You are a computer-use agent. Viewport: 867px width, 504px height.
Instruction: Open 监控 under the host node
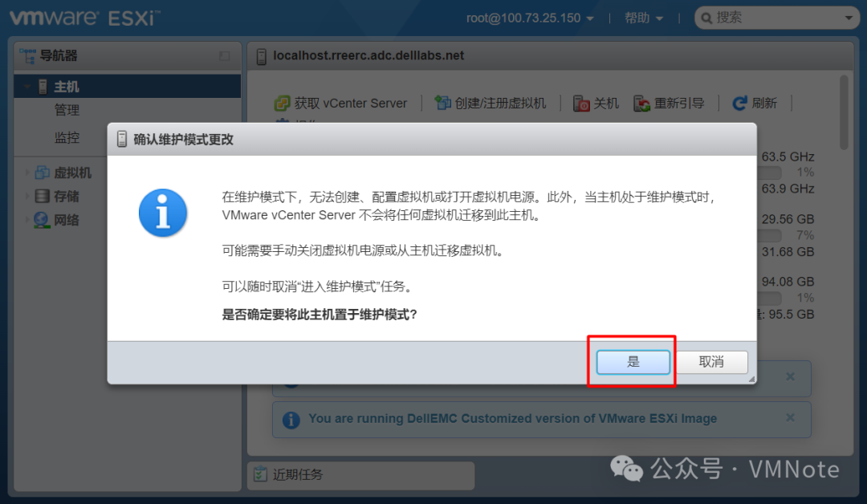67,137
